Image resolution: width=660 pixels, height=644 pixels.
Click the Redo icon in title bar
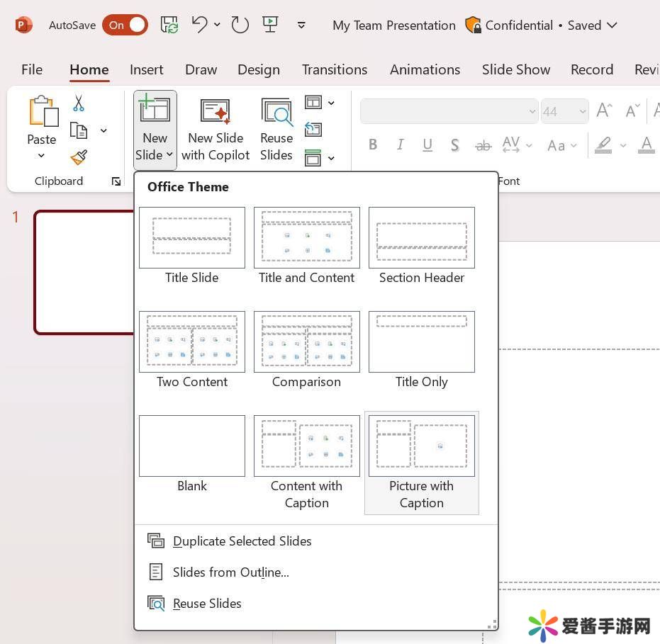pos(240,25)
